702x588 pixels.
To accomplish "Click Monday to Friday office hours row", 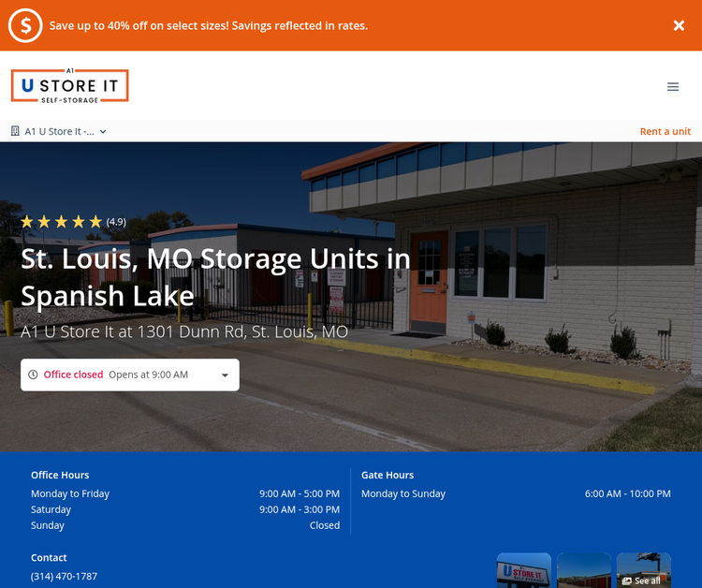I will (185, 493).
